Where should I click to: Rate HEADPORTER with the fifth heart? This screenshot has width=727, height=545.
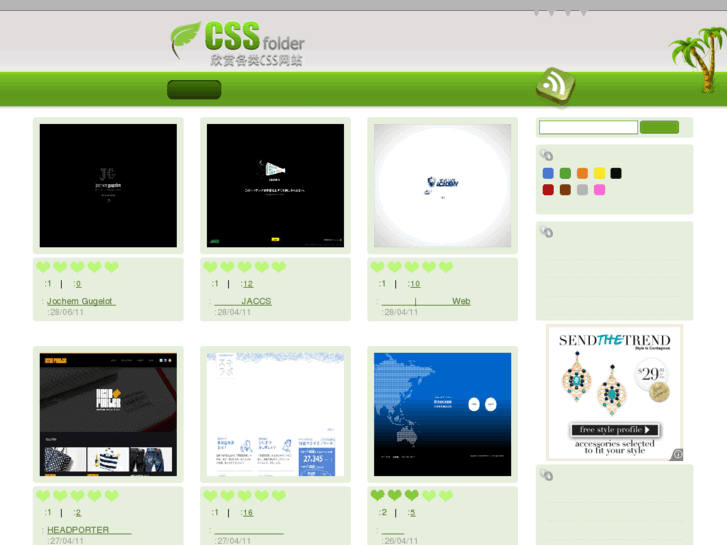click(112, 495)
